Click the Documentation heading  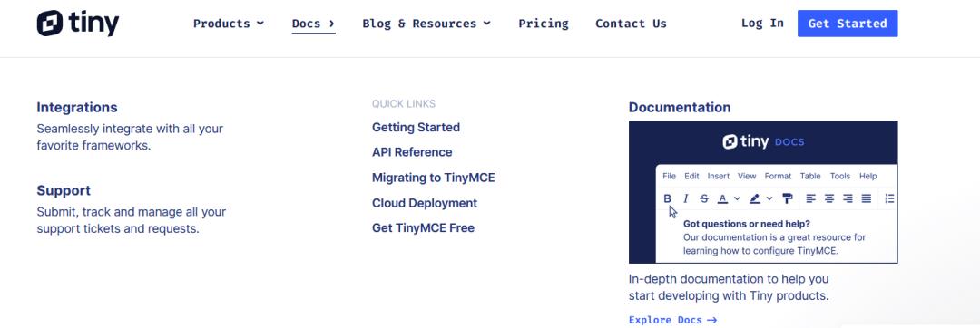680,107
